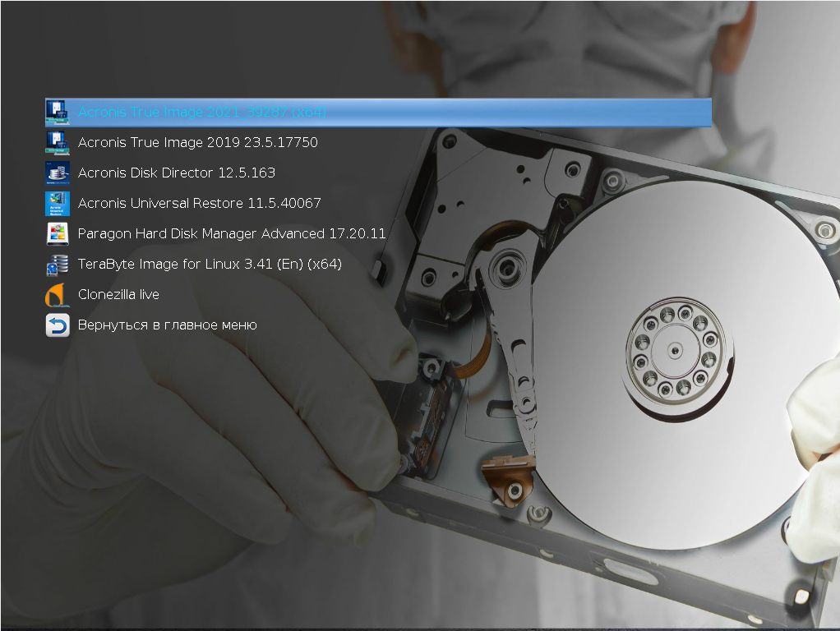Choose Paragon Hard Disk Manager Advanced 17.20.11
Image resolution: width=840 pixels, height=631 pixels.
232,234
